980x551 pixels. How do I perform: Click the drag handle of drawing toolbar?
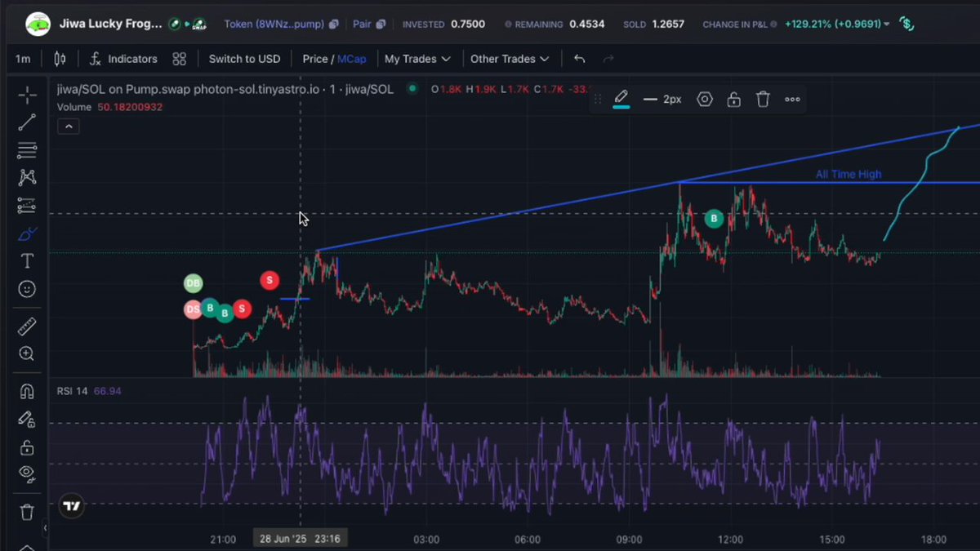click(597, 100)
